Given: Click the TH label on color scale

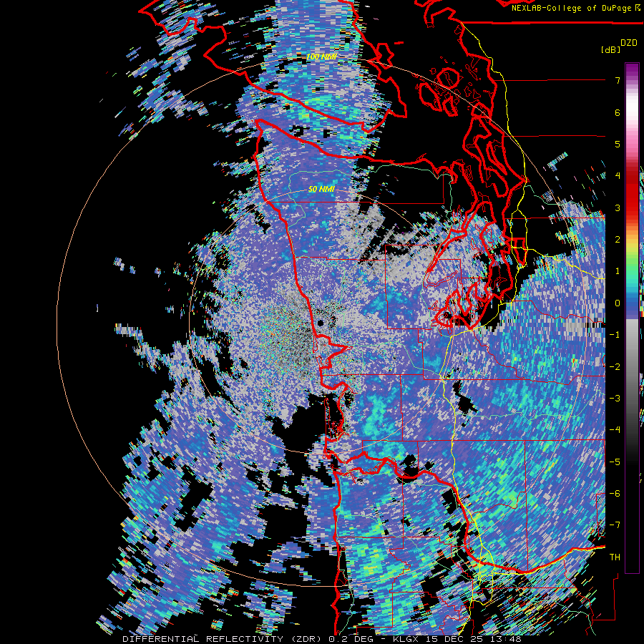Looking at the screenshot, I should [x=615, y=557].
